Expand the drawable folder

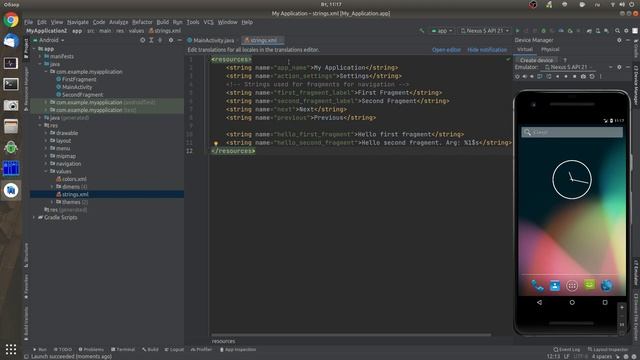click(x=46, y=133)
